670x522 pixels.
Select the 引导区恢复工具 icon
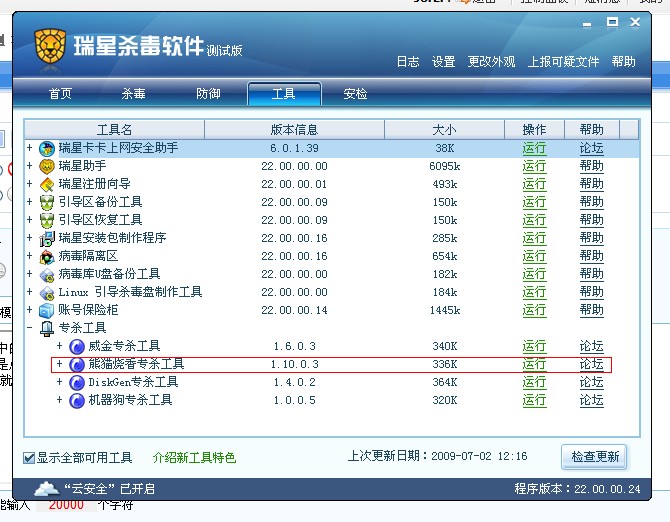pyautogui.click(x=47, y=220)
